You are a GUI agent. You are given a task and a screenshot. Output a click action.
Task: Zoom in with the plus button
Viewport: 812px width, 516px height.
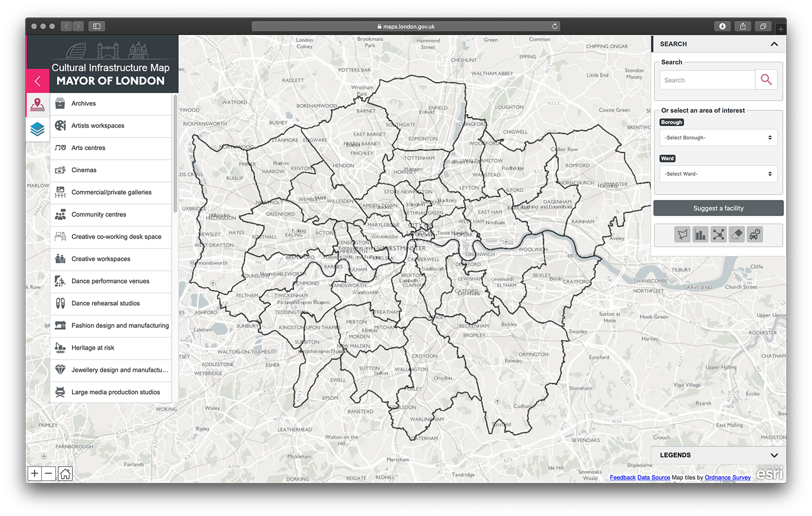[x=35, y=474]
